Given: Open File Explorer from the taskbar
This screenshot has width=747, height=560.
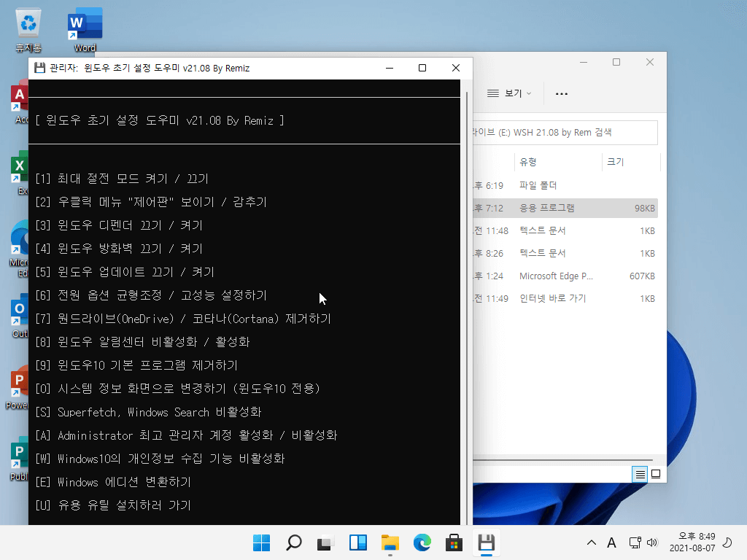Looking at the screenshot, I should (x=390, y=542).
